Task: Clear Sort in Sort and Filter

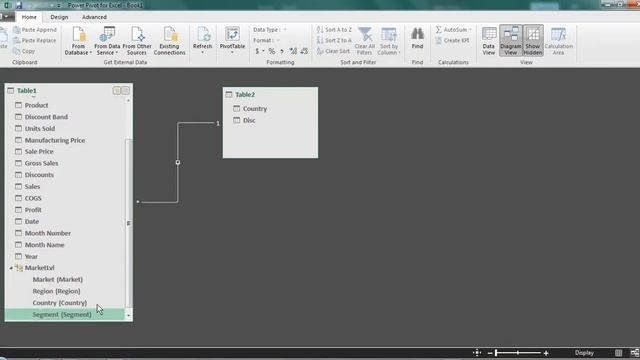Action: pyautogui.click(x=333, y=51)
